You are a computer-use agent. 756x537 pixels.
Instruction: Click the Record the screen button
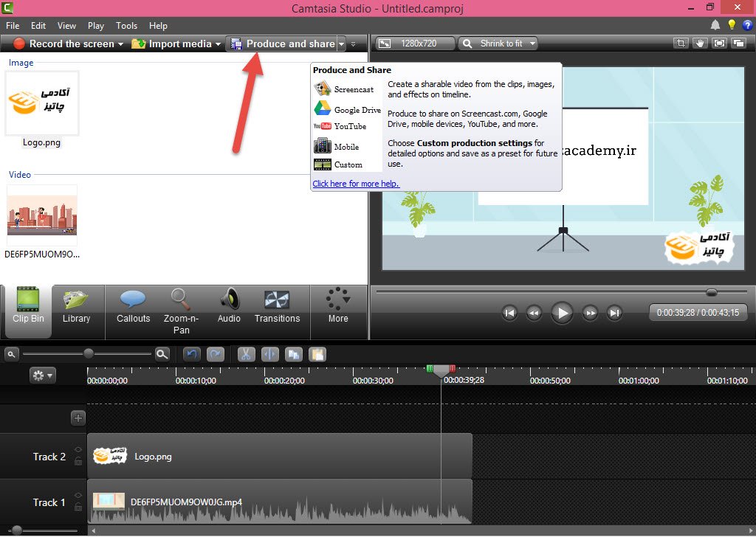coord(64,44)
